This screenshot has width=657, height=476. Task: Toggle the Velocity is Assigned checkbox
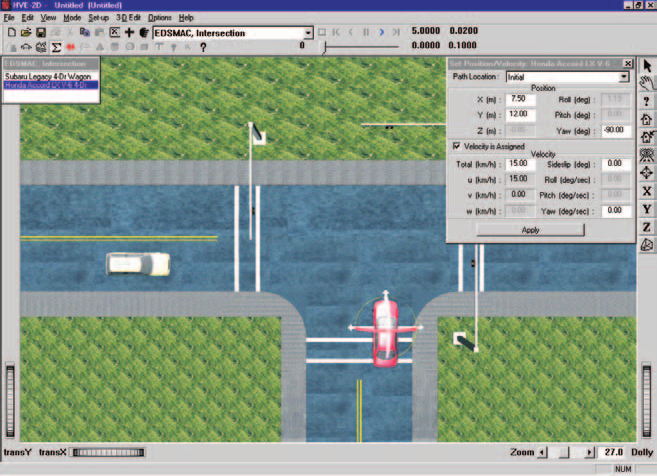457,146
